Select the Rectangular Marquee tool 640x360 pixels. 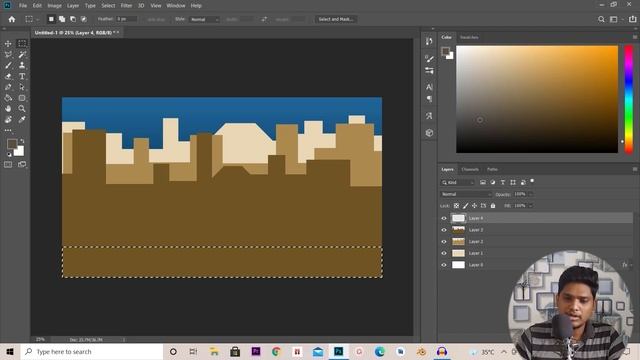22,43
